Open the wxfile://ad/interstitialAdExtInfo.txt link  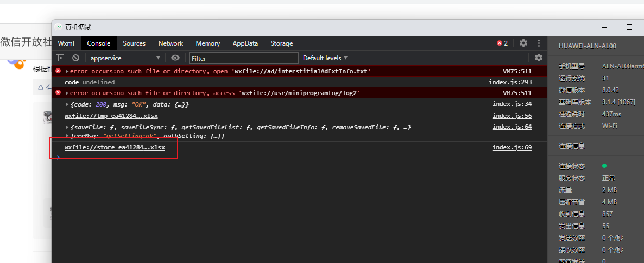pos(301,72)
